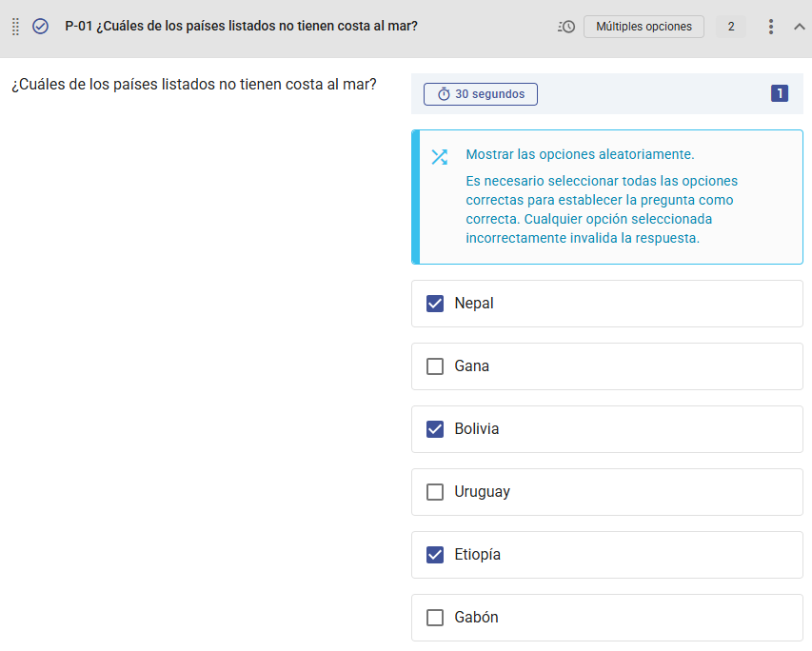The image size is (812, 651).
Task: Deselect the Etiopía checkbox
Action: (x=435, y=555)
